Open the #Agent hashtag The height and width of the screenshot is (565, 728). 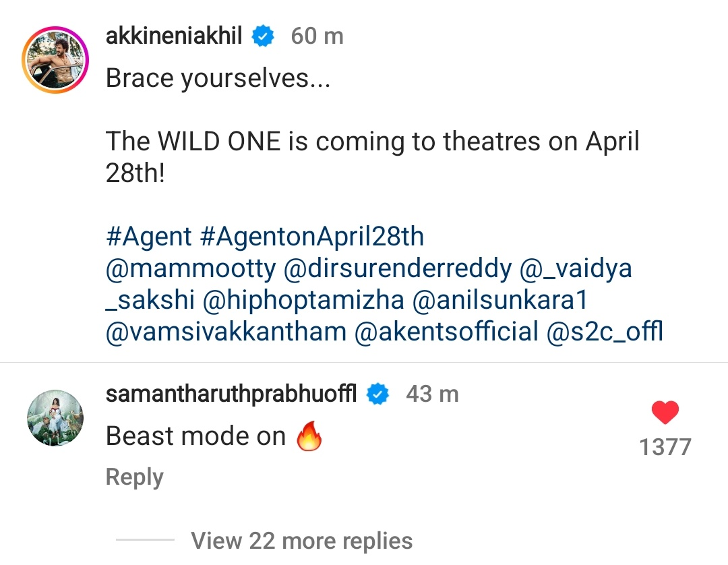pos(149,237)
